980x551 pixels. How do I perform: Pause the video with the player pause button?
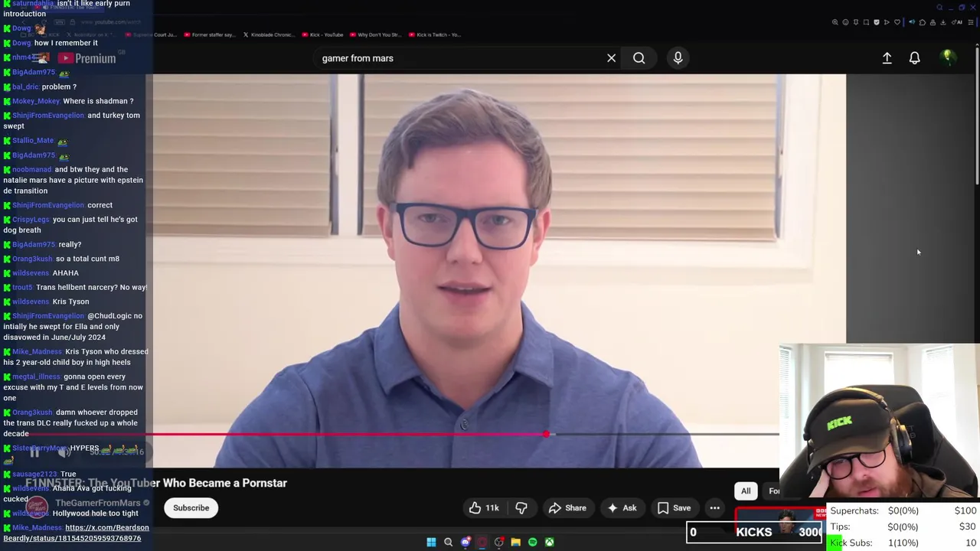pos(34,452)
